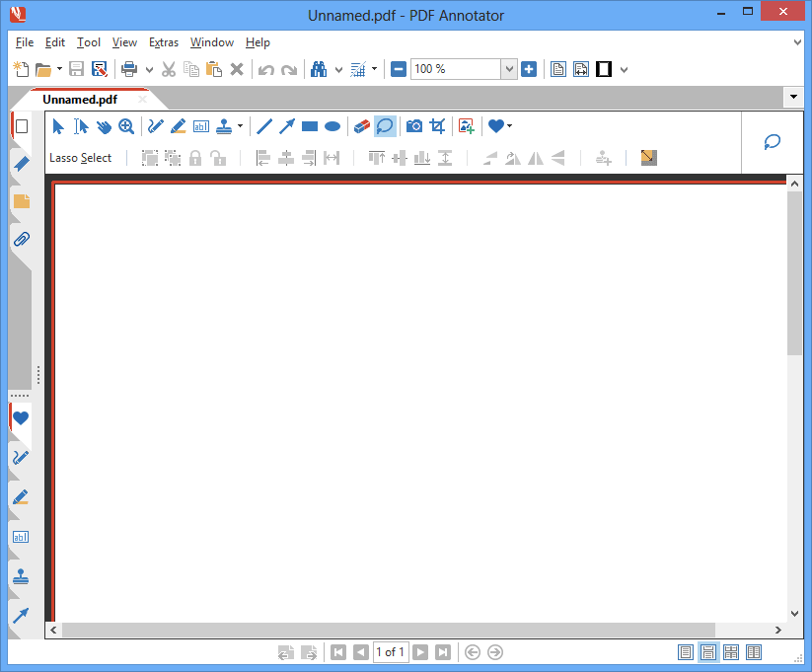
Task: Open the Favorites sidebar panel
Action: point(21,418)
